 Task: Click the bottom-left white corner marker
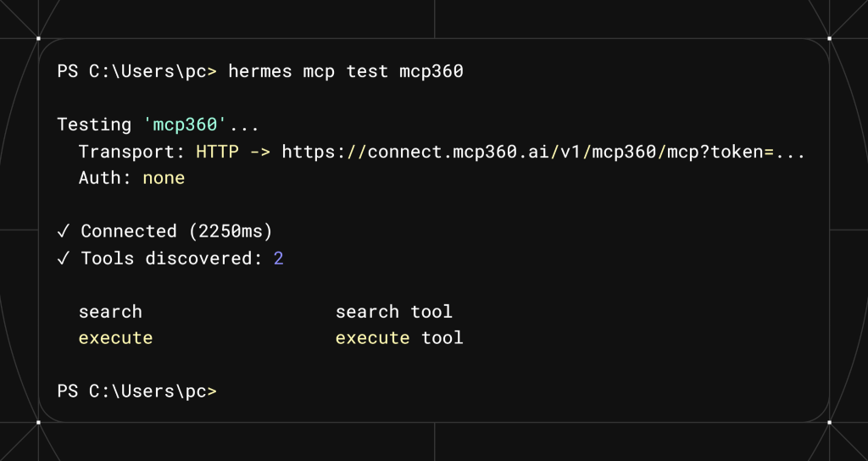[38, 422]
